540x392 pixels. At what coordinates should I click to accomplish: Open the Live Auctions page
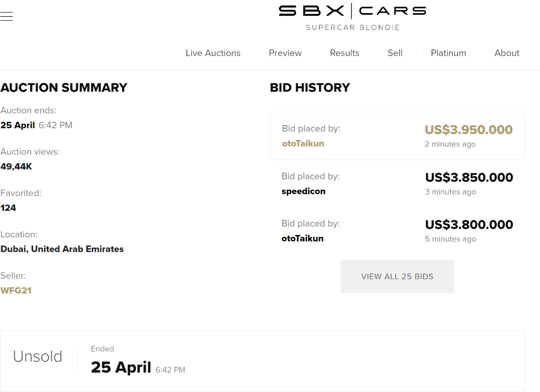pyautogui.click(x=213, y=53)
